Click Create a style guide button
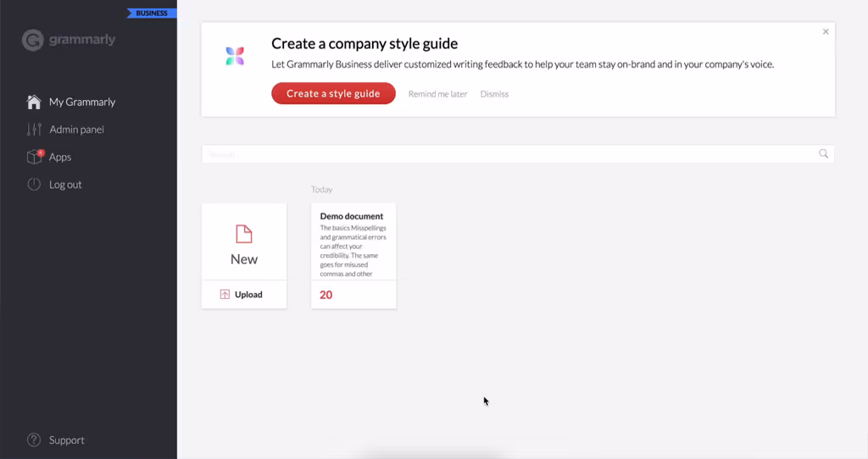Screen dimensions: 868x459 click(333, 93)
